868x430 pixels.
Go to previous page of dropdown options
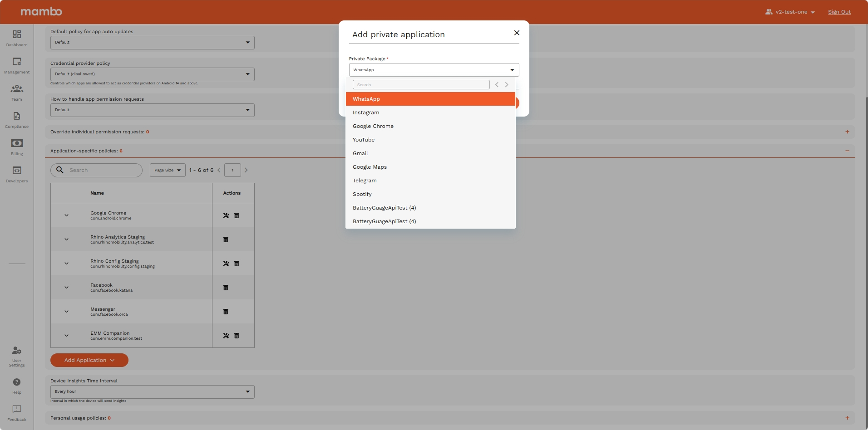497,85
